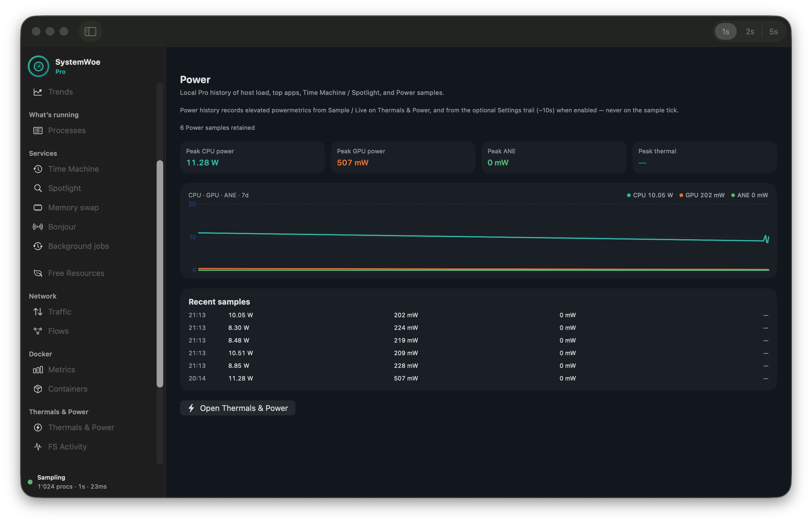812x523 pixels.
Task: Select the 10.51 W sample value
Action: click(x=241, y=353)
